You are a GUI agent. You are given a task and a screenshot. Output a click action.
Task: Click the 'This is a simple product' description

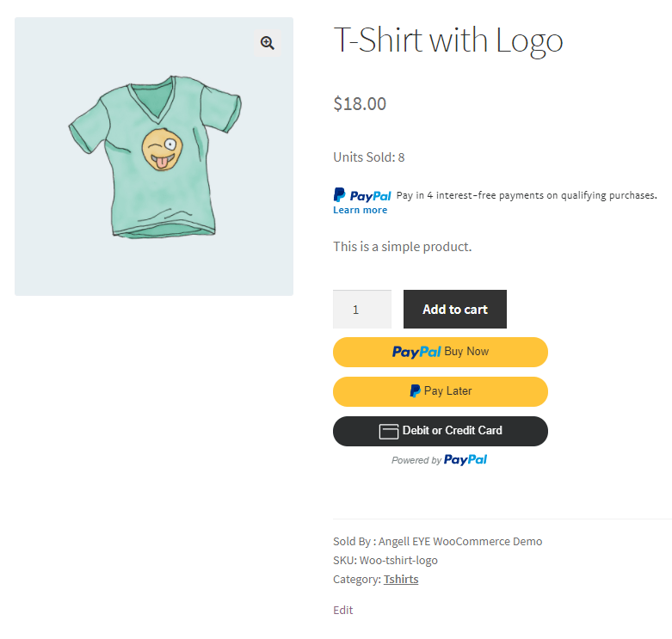click(x=402, y=247)
